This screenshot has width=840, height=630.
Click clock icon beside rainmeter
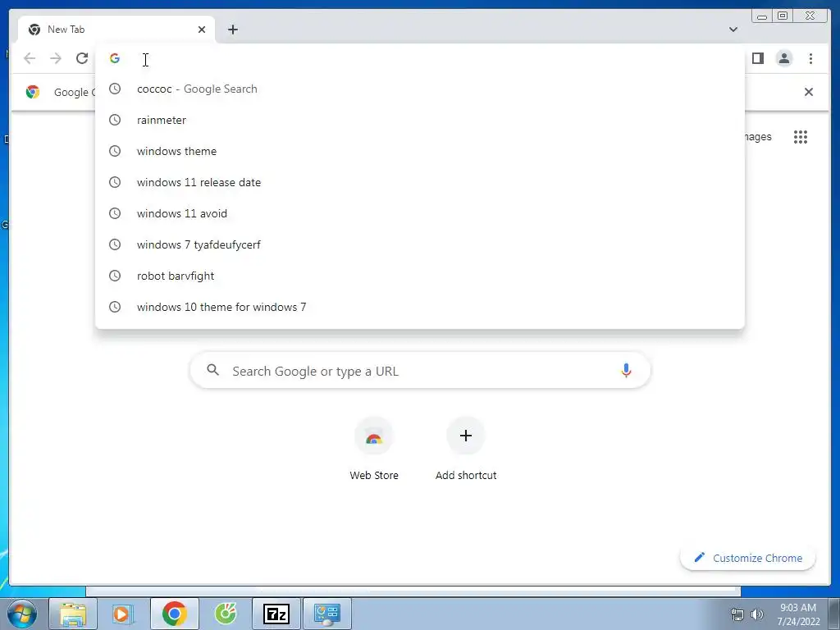pyautogui.click(x=115, y=120)
